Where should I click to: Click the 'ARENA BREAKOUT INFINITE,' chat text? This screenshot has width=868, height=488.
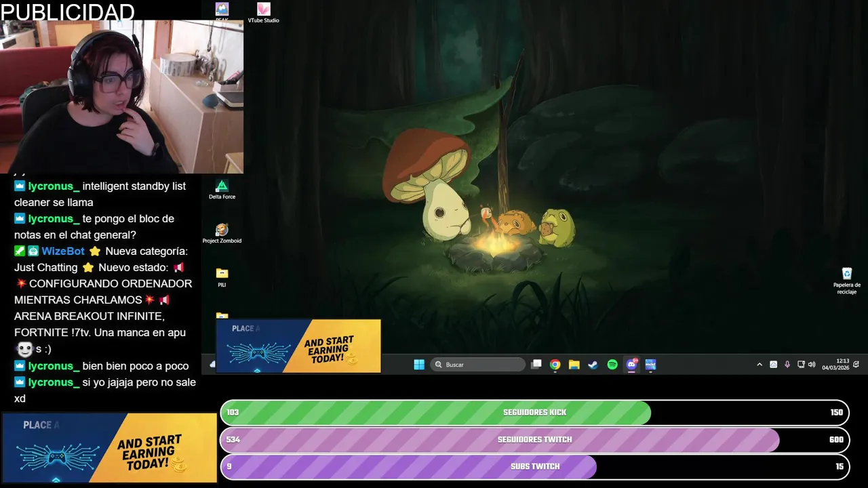[x=90, y=317]
